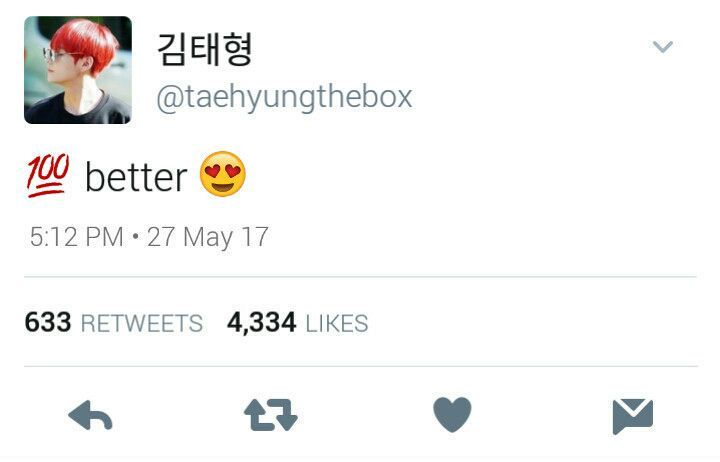Viewport: 720px width, 462px height.
Task: Click the 5:12 PM timestamp
Action: click(76, 237)
